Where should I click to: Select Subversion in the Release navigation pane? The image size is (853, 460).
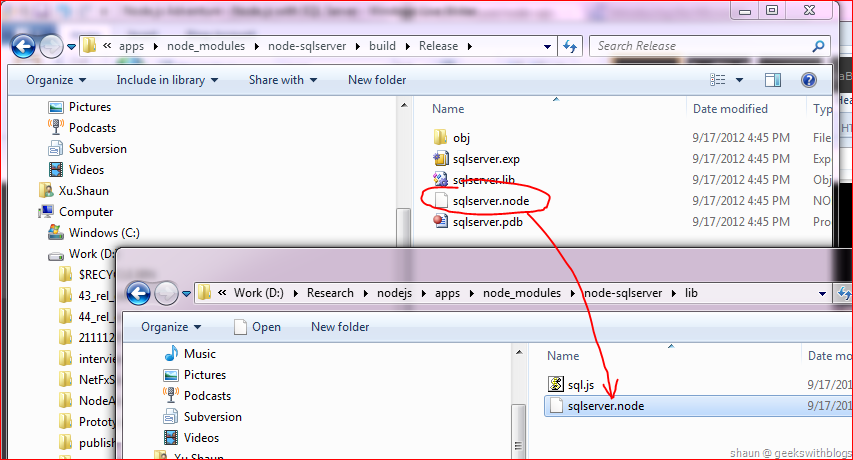tap(87, 149)
